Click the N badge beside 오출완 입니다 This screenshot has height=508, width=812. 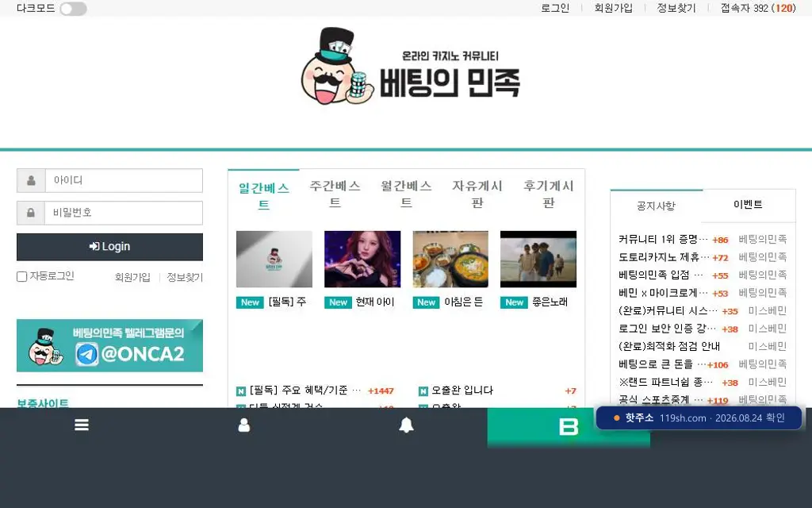[423, 391]
